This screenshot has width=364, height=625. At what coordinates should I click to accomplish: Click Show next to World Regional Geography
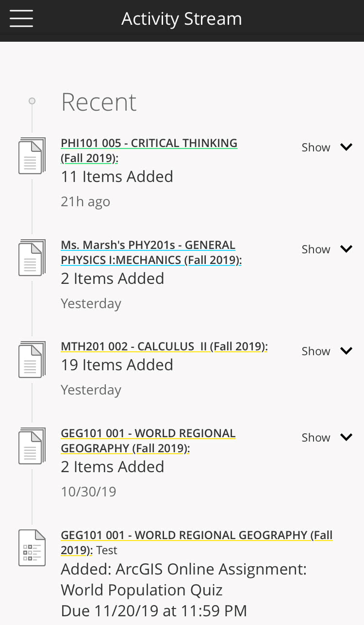[316, 438]
